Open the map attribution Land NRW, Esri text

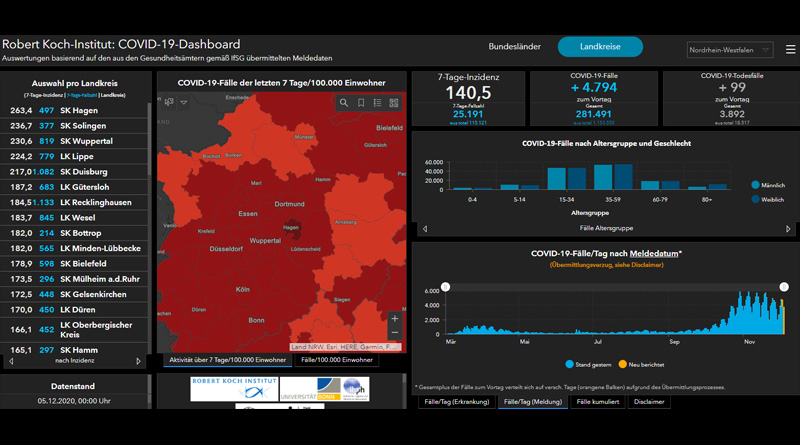click(x=343, y=347)
